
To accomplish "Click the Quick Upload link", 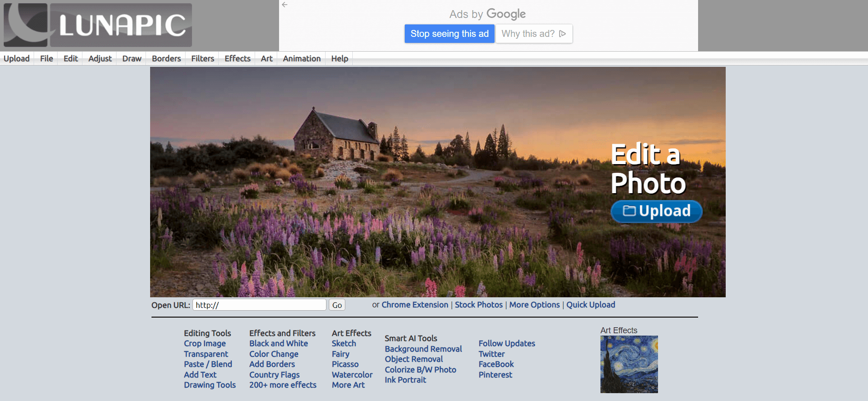I will point(591,305).
